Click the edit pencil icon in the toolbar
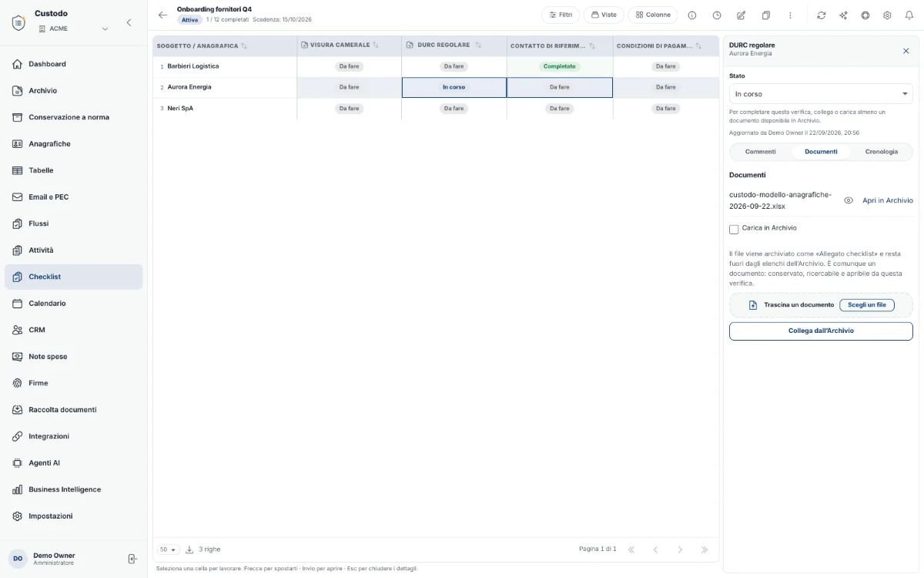 click(x=741, y=15)
